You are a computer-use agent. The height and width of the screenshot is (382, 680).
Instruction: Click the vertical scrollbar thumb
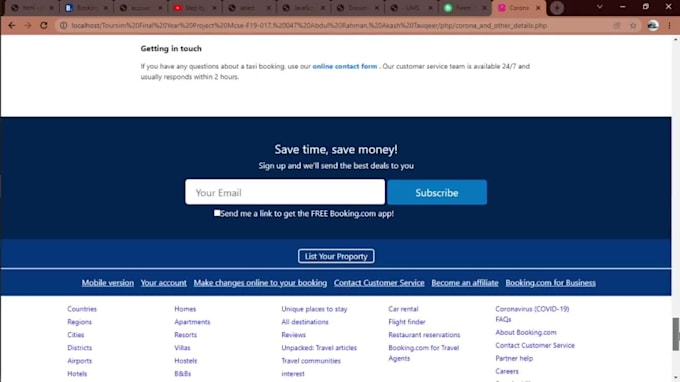[x=676, y=334]
